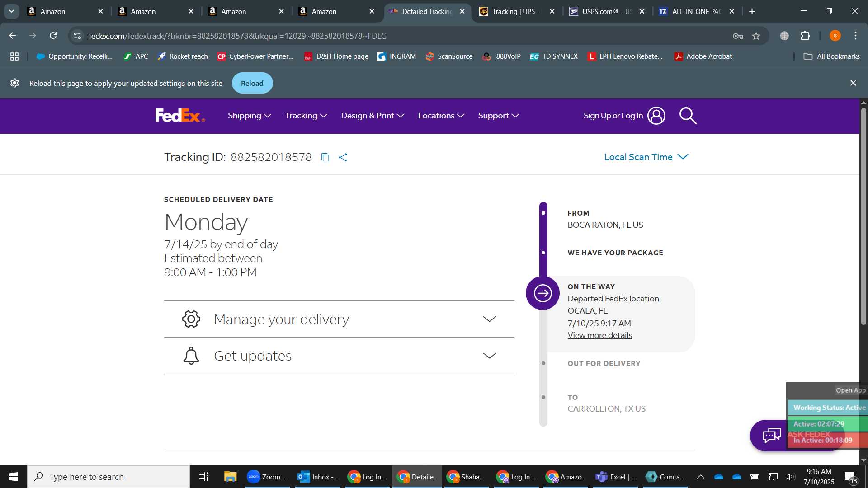Click the Open App overlay button
Viewport: 868px width, 488px height.
(x=850, y=390)
